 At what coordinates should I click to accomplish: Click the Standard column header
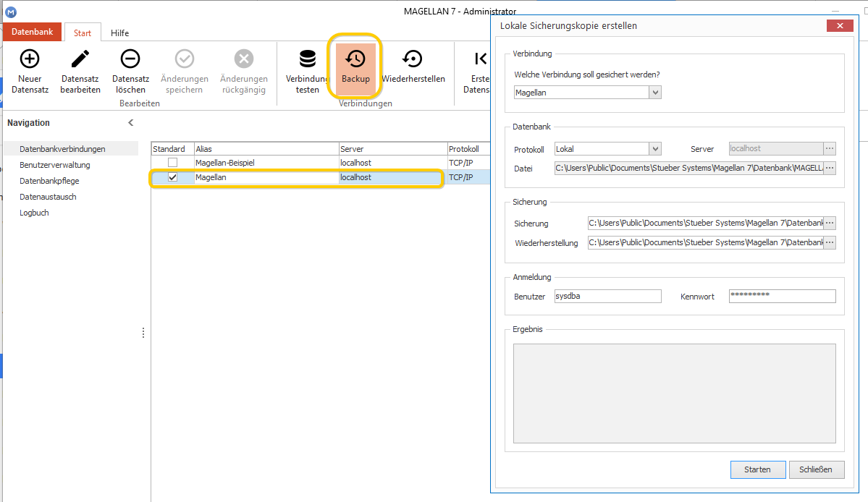[x=173, y=149]
